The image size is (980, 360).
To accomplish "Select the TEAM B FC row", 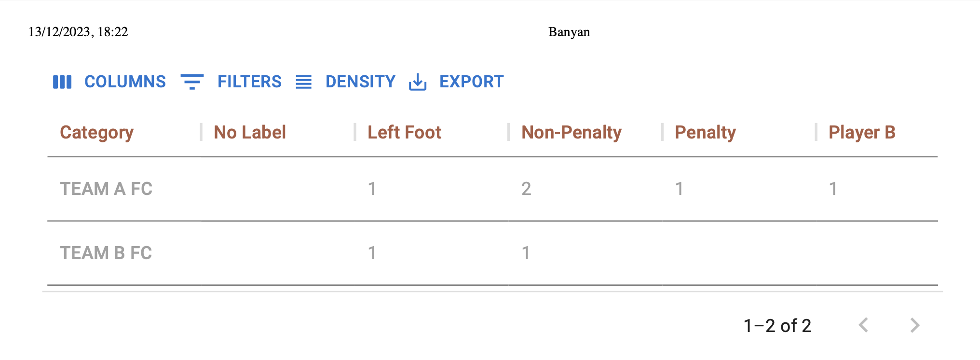I will click(x=492, y=253).
